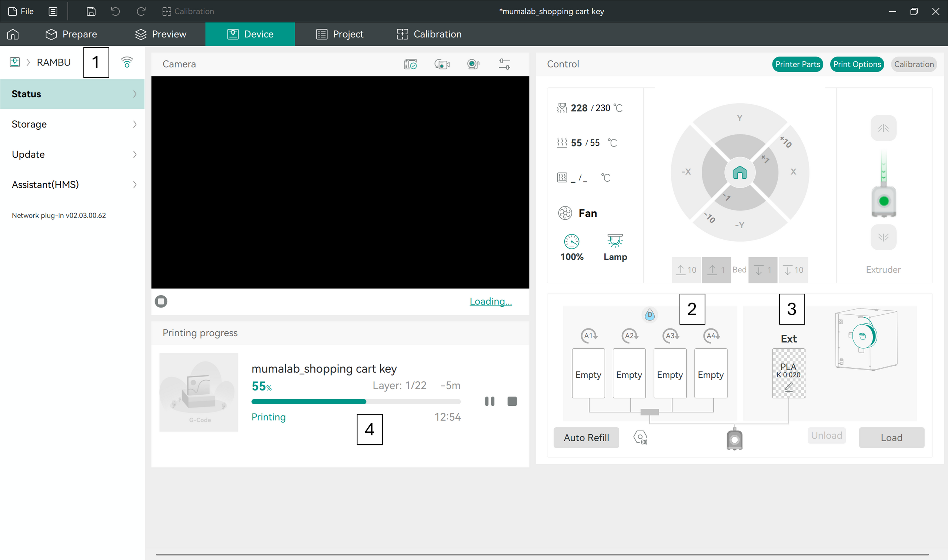Open the File menu
The image size is (948, 560).
point(21,11)
